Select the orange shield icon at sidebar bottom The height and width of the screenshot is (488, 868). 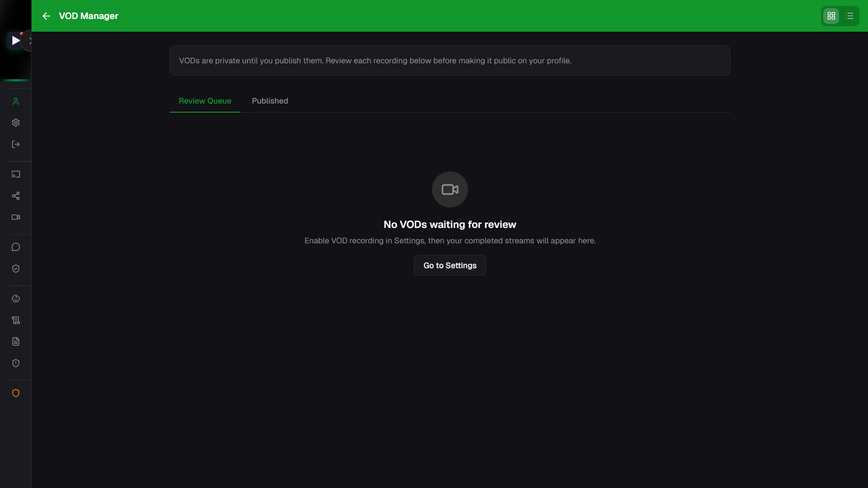(x=16, y=393)
